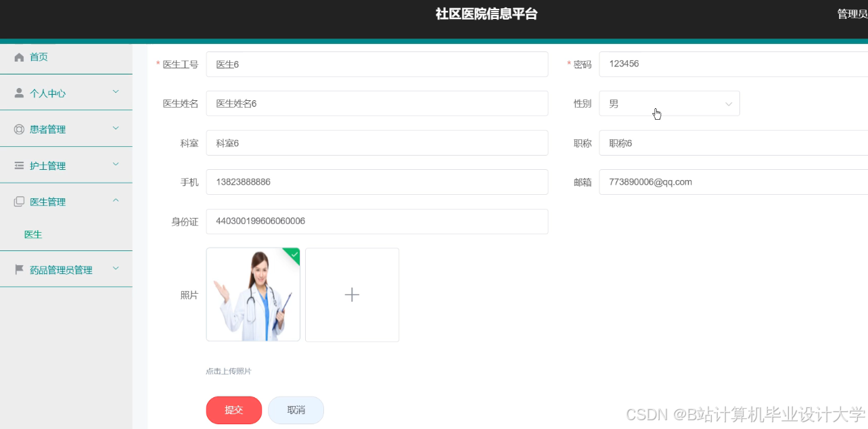Click the 职称 input field
The image size is (868, 429).
point(733,143)
